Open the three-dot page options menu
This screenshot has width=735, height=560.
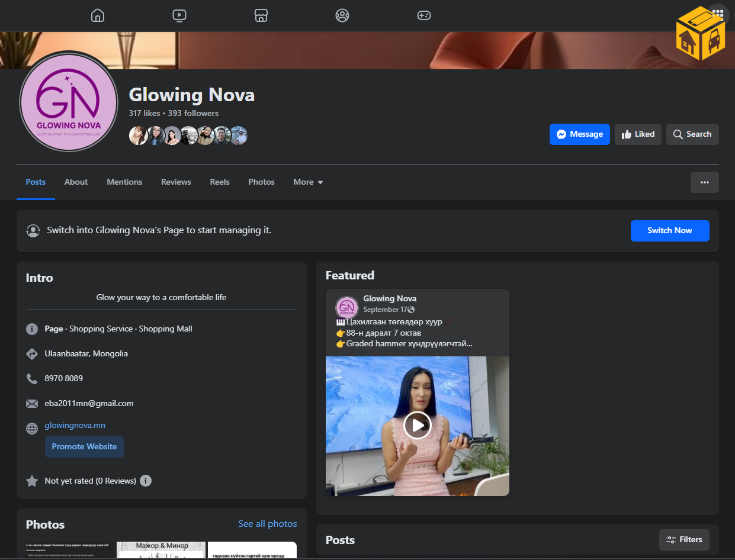tap(704, 182)
